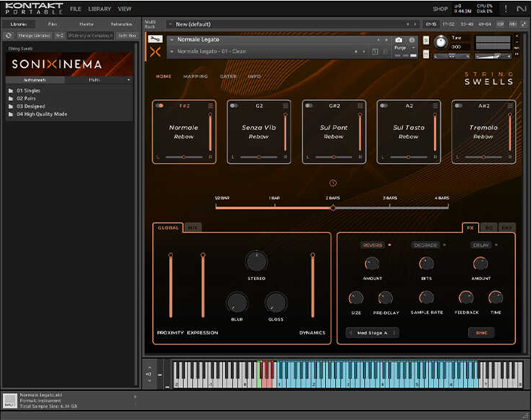Open the VIEW menu

(125, 9)
